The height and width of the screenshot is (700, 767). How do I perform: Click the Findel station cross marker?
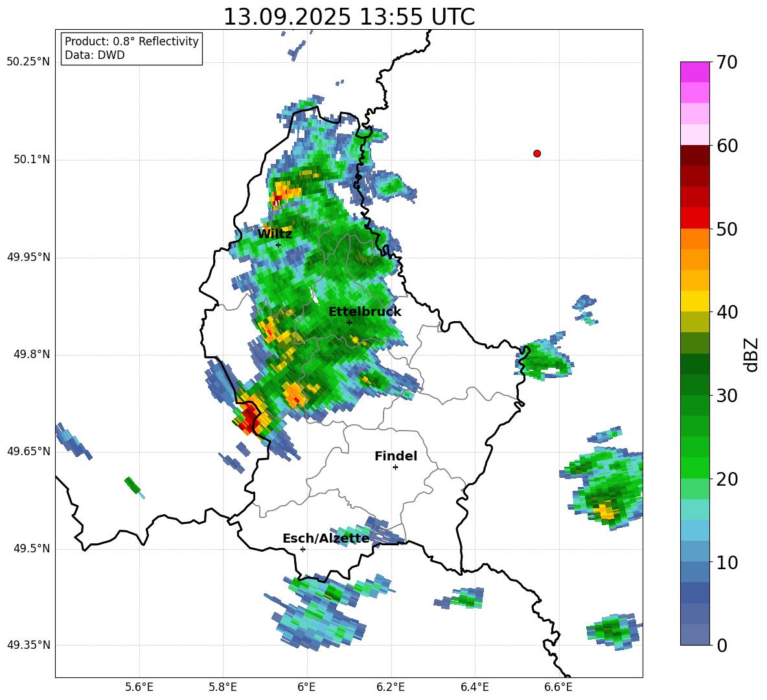point(395,468)
